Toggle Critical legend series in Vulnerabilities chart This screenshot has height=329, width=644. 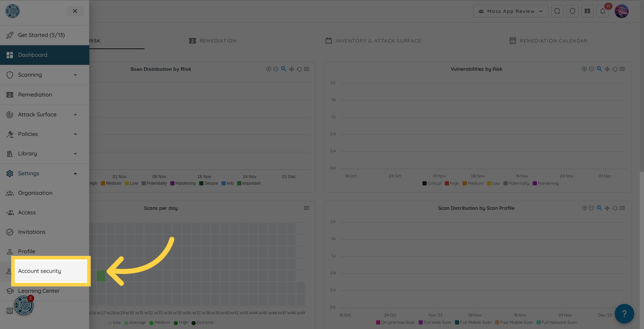pos(432,183)
